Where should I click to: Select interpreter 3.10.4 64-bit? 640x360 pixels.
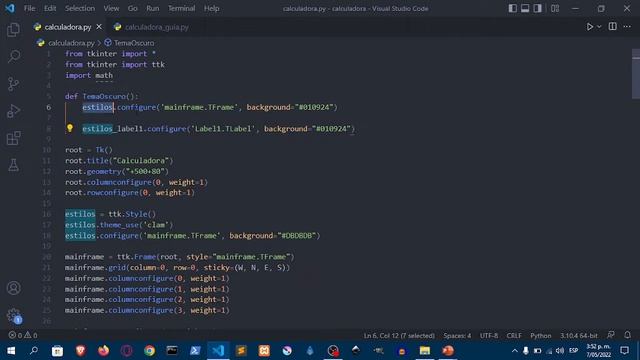pos(579,336)
